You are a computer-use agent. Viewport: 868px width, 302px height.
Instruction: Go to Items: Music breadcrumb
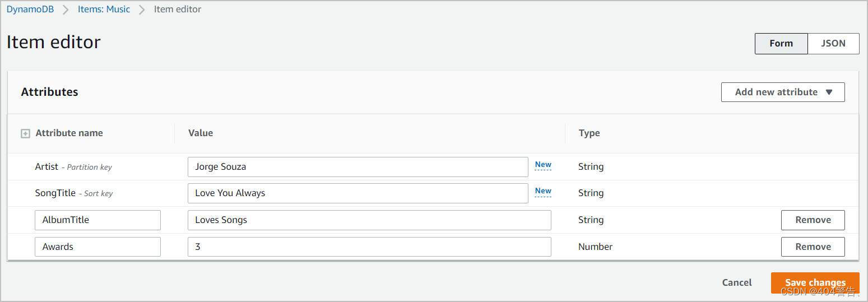[104, 9]
